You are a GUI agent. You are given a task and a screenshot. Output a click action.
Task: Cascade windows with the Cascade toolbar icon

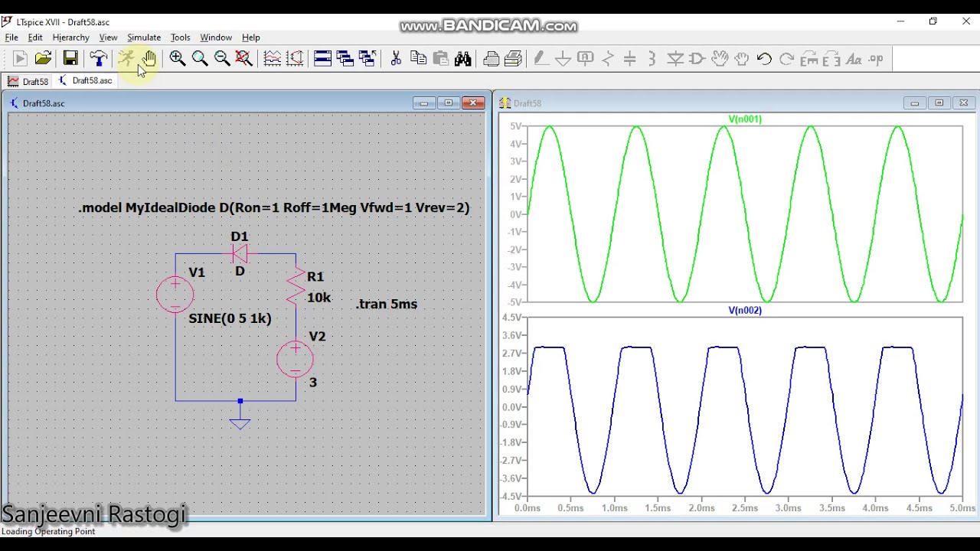pyautogui.click(x=345, y=58)
